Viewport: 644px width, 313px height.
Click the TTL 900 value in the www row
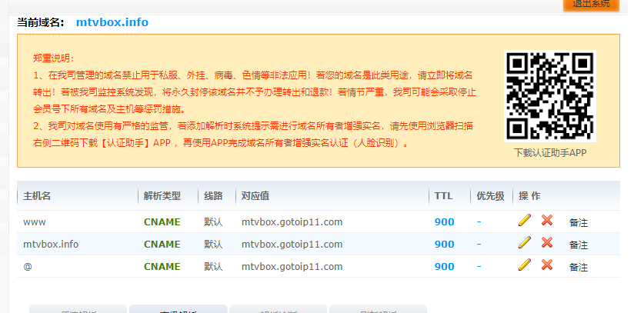coord(444,222)
